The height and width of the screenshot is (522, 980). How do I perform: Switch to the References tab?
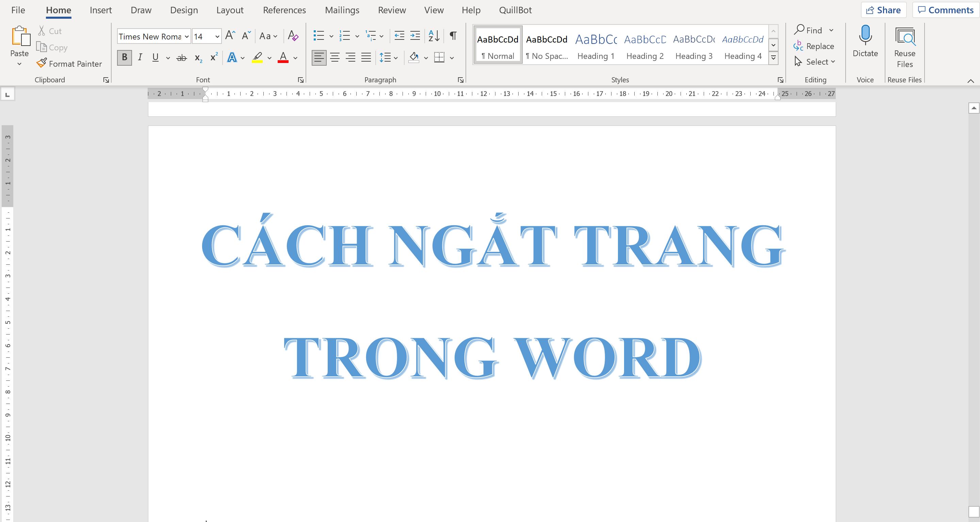pos(284,10)
